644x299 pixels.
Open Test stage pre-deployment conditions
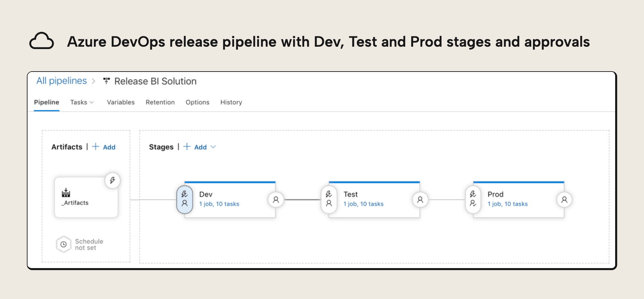329,200
